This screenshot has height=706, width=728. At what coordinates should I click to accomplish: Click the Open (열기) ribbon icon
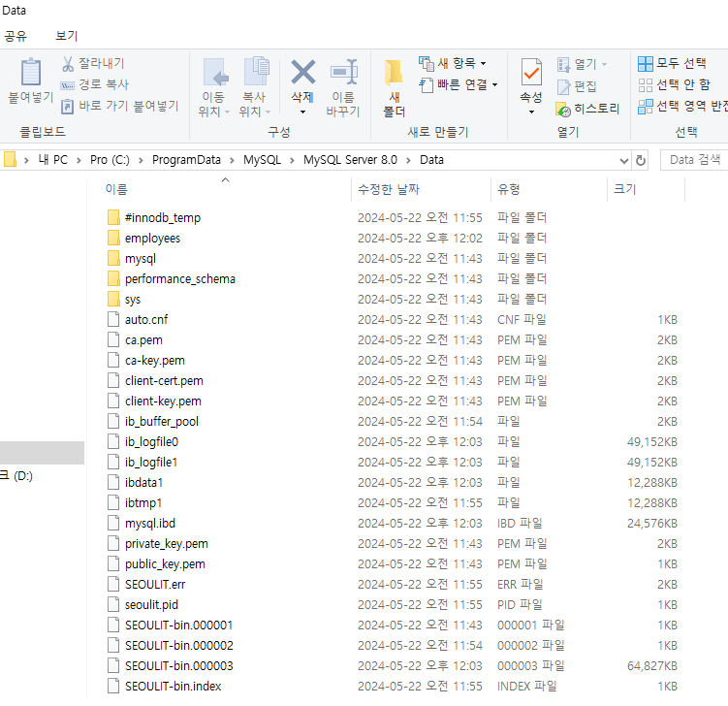563,64
